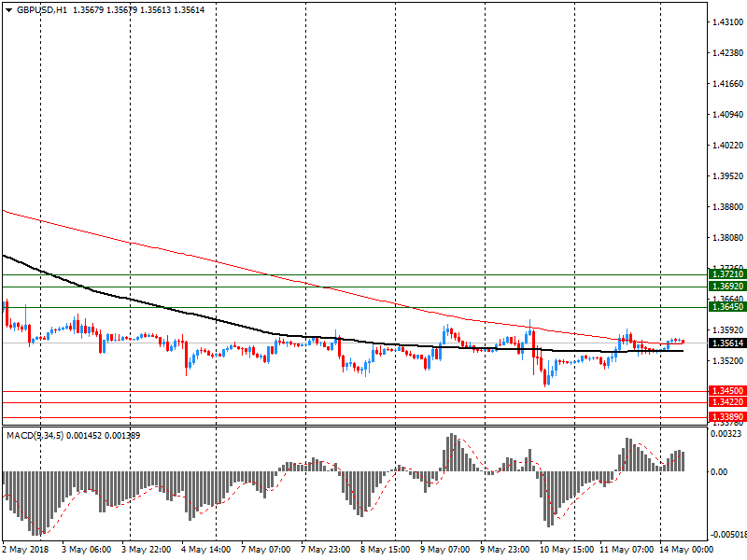Image resolution: width=747 pixels, height=560 pixels.
Task: Click the triangle arrow beside GBPUSD,H1
Action: 9,9
